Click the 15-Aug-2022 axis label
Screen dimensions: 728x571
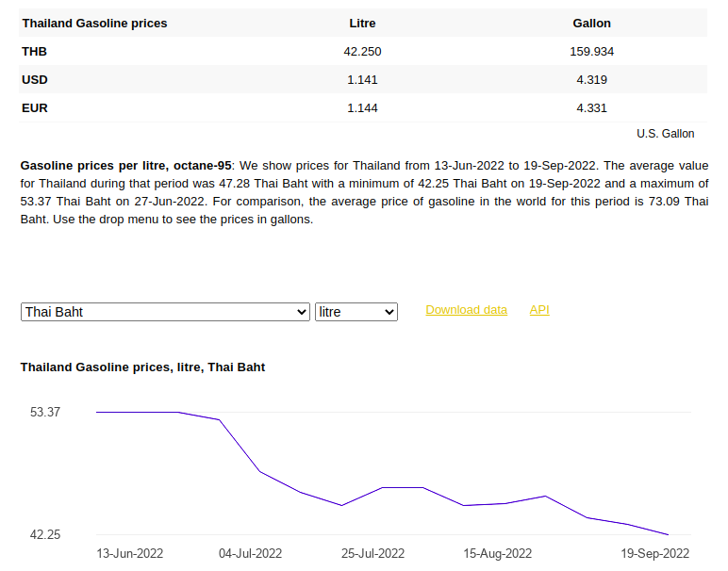pyautogui.click(x=497, y=553)
